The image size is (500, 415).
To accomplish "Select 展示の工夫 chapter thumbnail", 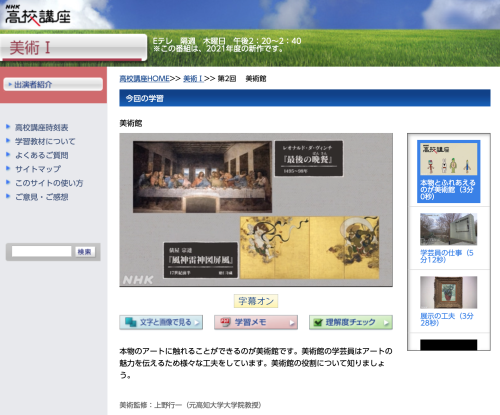I will 448,292.
